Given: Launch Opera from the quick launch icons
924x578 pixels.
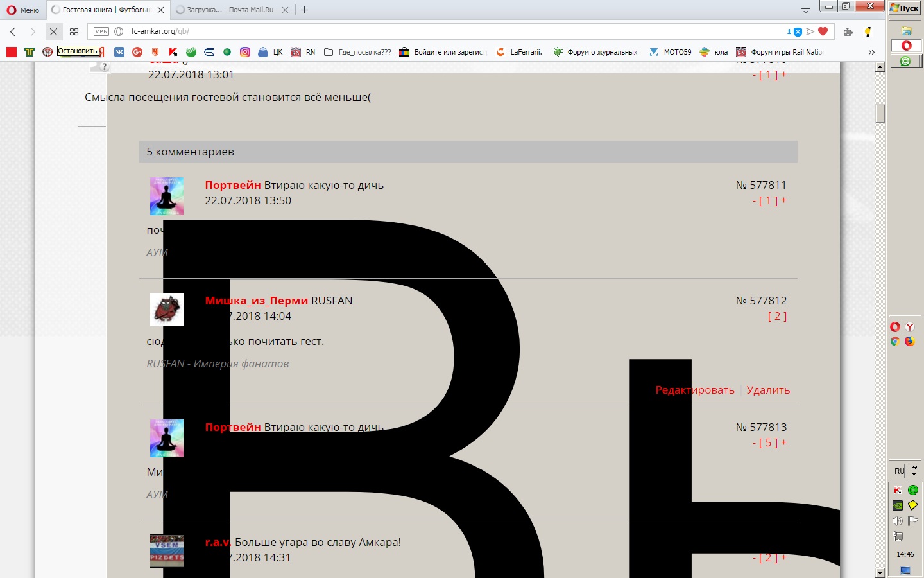Looking at the screenshot, I should click(894, 327).
